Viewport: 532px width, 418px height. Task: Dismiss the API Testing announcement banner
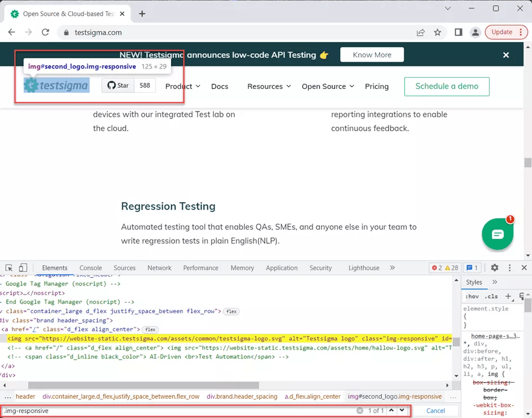pyautogui.click(x=506, y=55)
